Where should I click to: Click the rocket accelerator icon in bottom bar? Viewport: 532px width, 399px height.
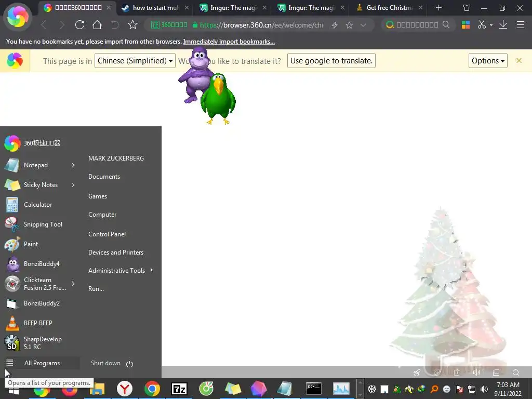point(417,373)
